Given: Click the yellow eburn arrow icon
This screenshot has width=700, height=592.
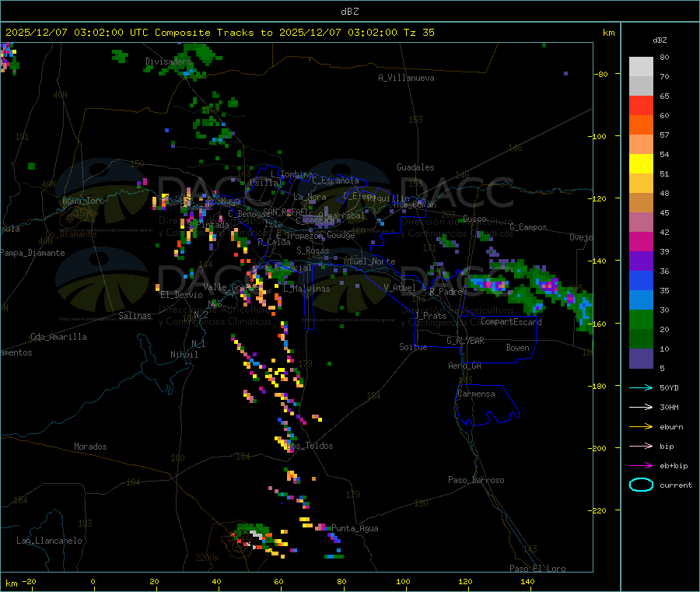Looking at the screenshot, I should click(x=641, y=427).
